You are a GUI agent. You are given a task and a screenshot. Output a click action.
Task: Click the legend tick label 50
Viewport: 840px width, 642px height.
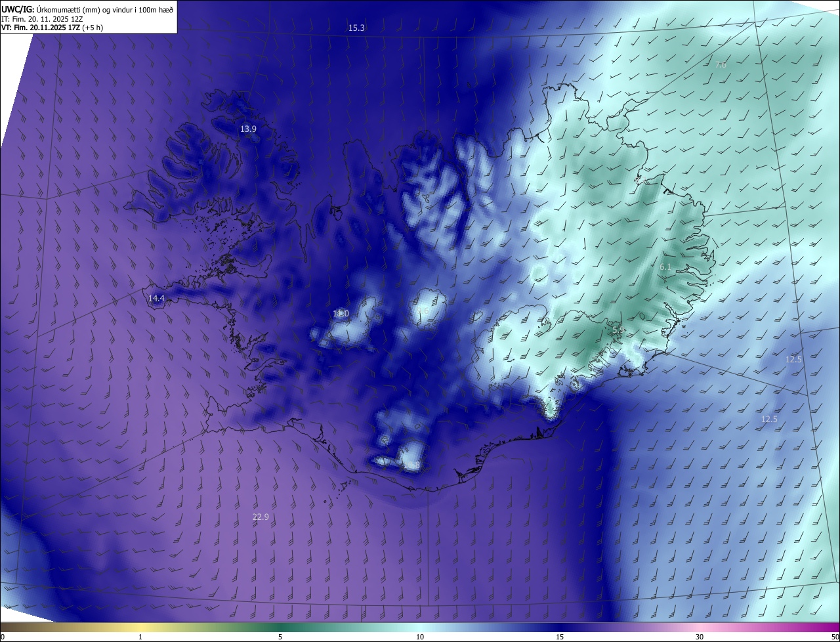pos(835,637)
